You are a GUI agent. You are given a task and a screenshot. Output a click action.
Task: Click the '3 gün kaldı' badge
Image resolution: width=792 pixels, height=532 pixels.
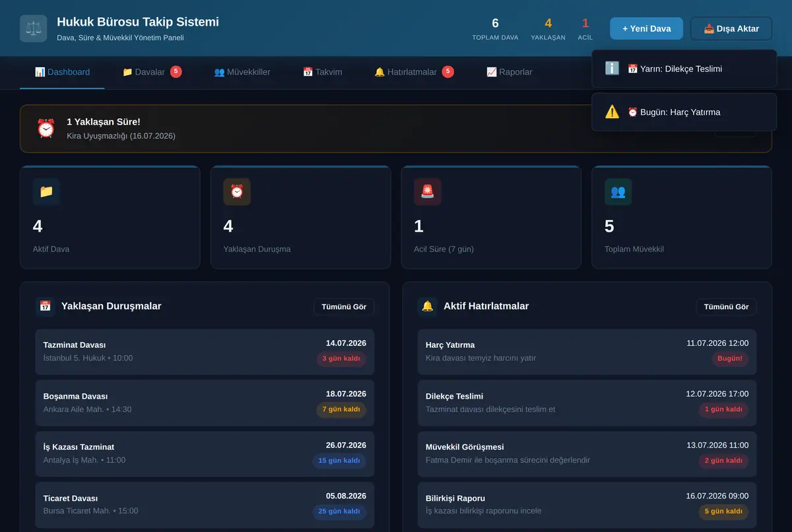tap(341, 359)
